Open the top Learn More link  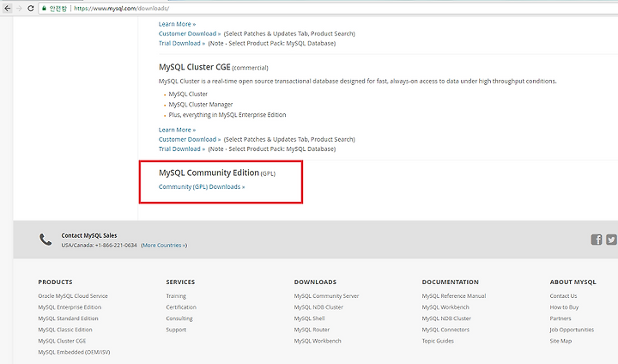coord(177,24)
